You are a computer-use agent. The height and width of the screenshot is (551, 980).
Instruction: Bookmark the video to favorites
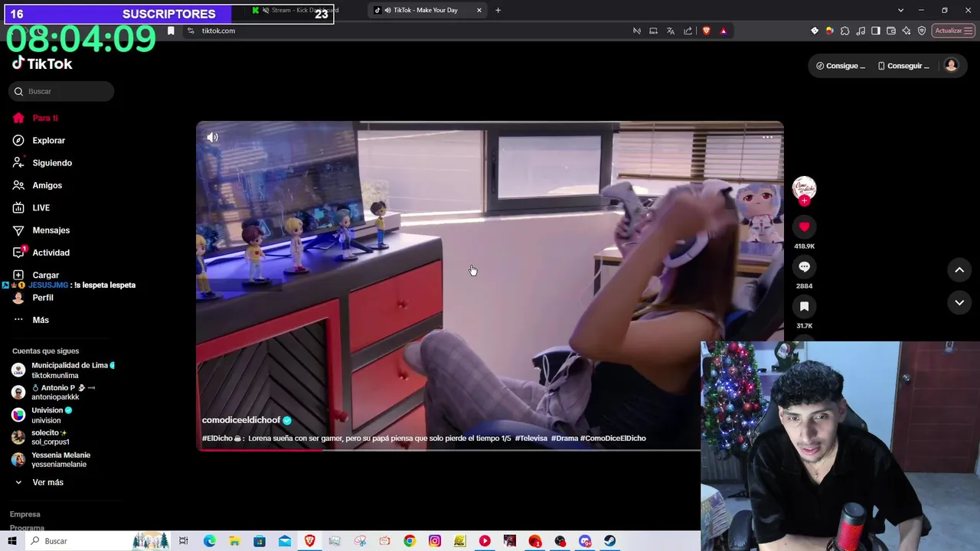click(x=804, y=306)
